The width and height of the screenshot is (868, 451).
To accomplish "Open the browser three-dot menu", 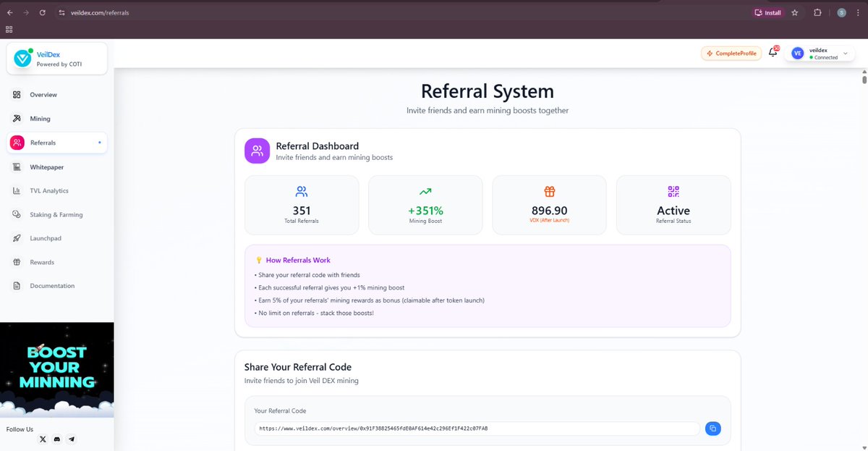I will click(859, 12).
